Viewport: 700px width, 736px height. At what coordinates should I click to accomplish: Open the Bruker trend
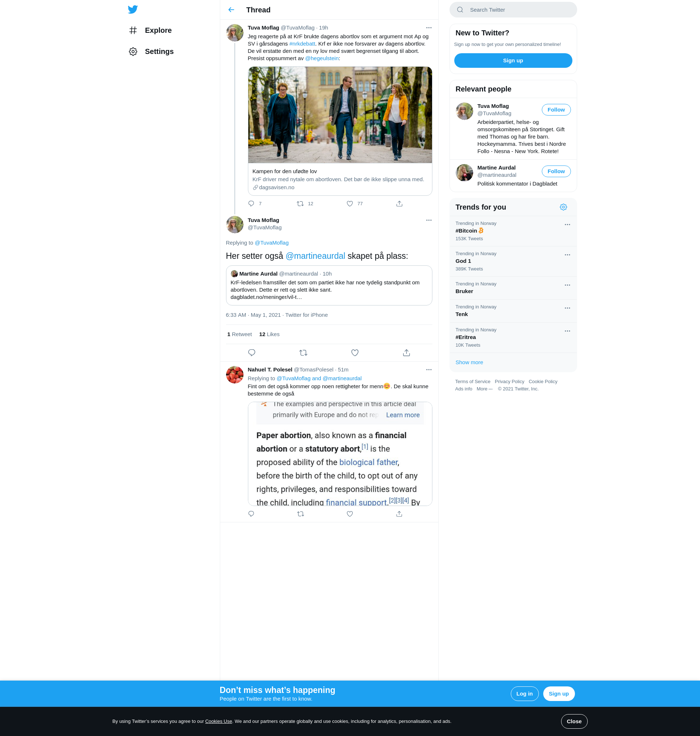pos(513,288)
